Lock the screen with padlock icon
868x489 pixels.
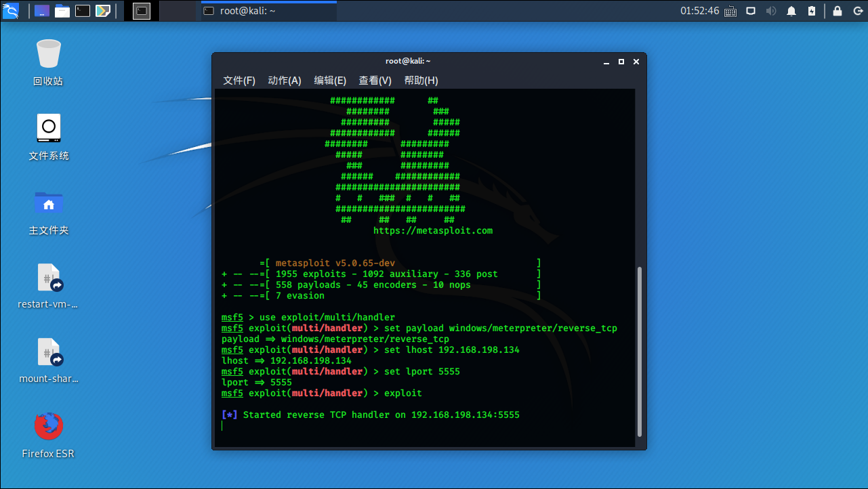tap(838, 11)
